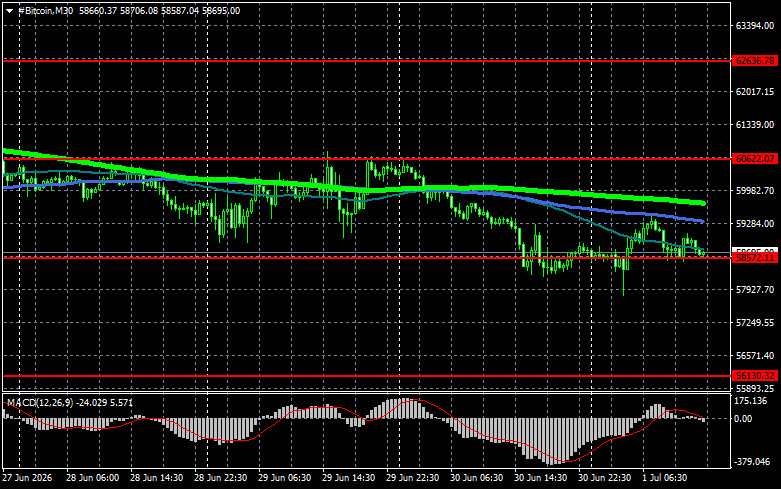Screen dimensions: 781x489
Task: Click the MACD(12,26,9) indicator label
Action: click(x=41, y=402)
